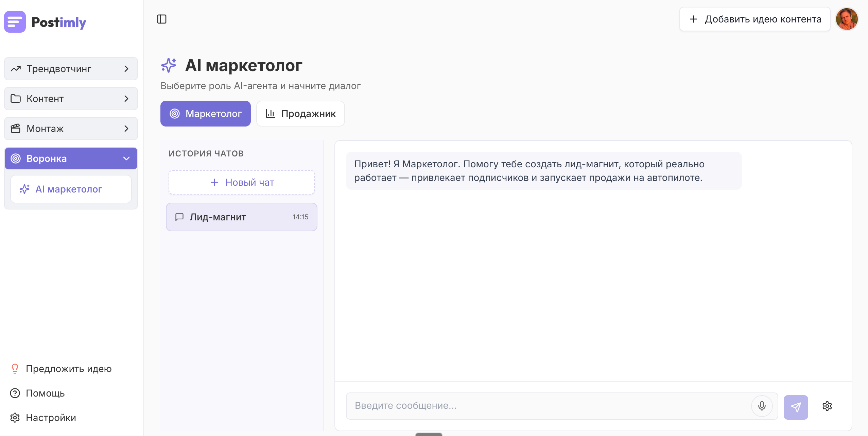The image size is (868, 436).
Task: Expand the Монтаж section chevron
Action: (126, 129)
